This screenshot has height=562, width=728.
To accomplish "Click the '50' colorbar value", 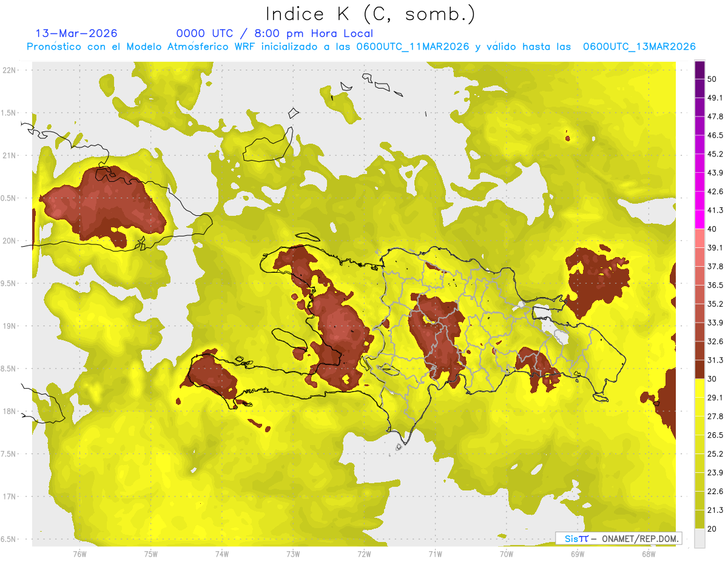I will (712, 78).
